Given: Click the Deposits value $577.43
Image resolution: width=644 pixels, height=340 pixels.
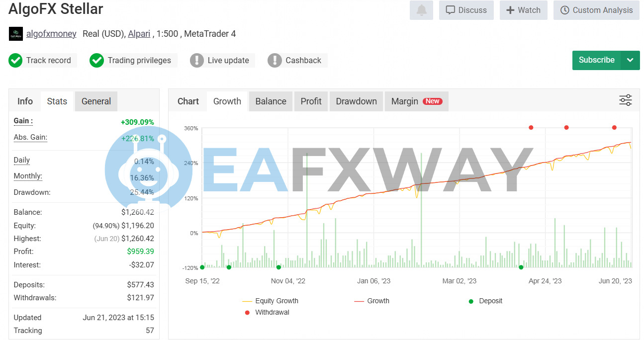Looking at the screenshot, I should pyautogui.click(x=141, y=285).
